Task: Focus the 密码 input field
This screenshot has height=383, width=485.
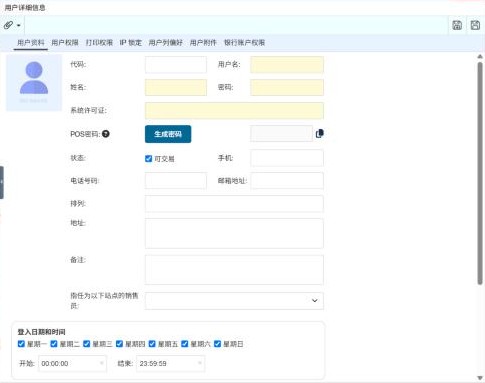Action: 287,87
